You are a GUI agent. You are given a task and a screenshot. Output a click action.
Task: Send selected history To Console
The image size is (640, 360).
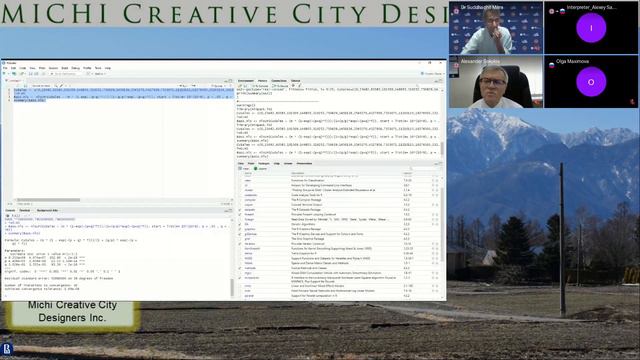point(260,86)
